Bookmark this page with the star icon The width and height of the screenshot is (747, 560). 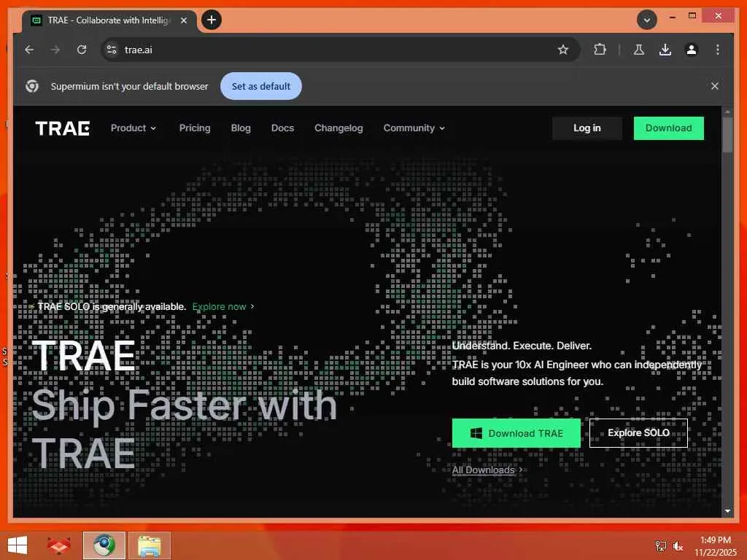coord(563,50)
